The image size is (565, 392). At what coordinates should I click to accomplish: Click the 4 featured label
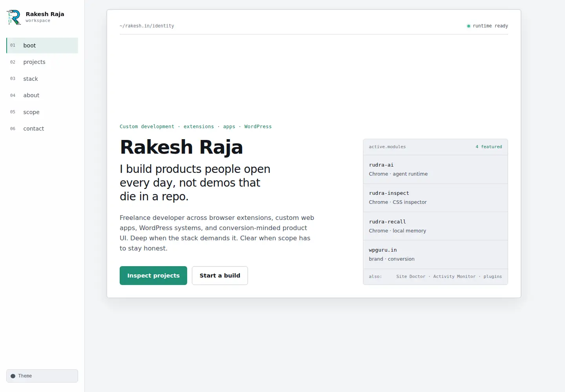(488, 147)
